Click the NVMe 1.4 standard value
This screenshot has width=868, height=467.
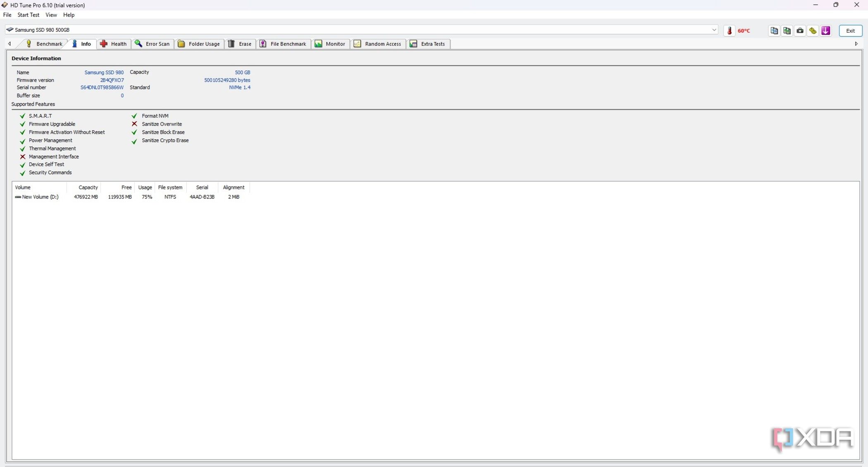click(x=240, y=88)
